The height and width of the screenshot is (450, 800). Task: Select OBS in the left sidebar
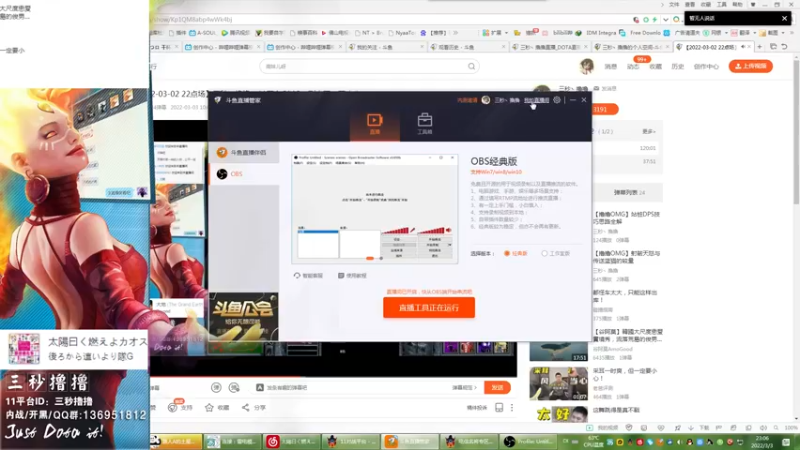coord(244,174)
